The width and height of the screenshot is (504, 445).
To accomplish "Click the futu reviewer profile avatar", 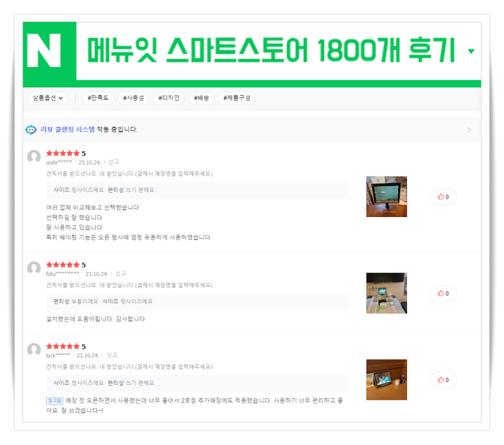I will (x=34, y=268).
